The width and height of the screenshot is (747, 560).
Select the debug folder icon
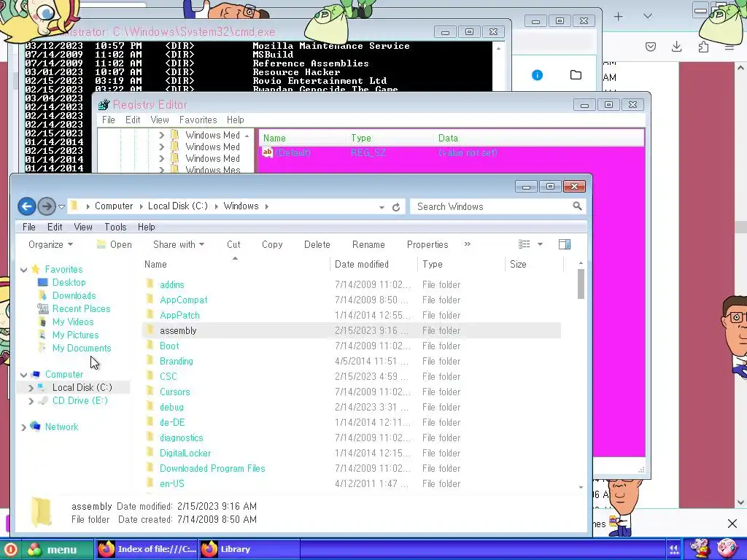point(150,407)
